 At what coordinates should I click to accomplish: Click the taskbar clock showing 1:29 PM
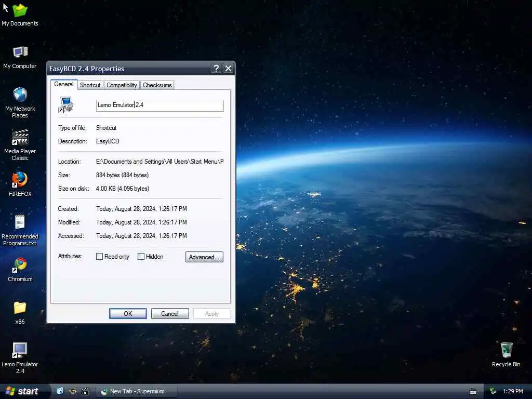click(513, 391)
